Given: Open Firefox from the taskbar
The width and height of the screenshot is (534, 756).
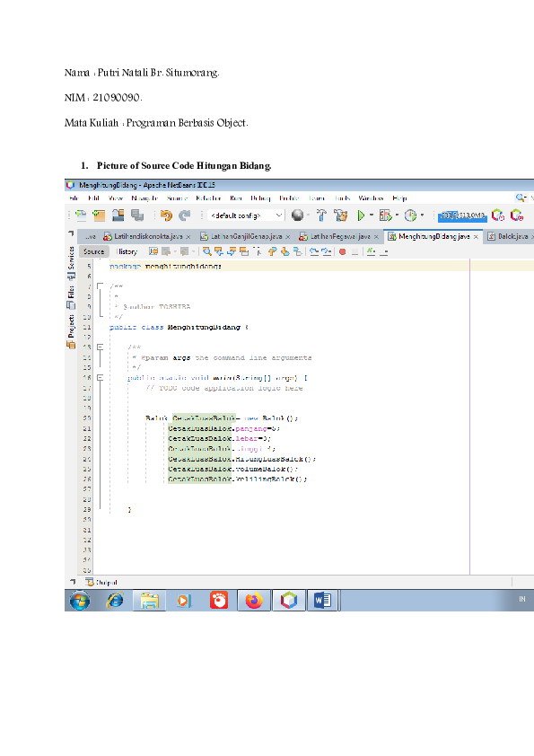Looking at the screenshot, I should (254, 601).
